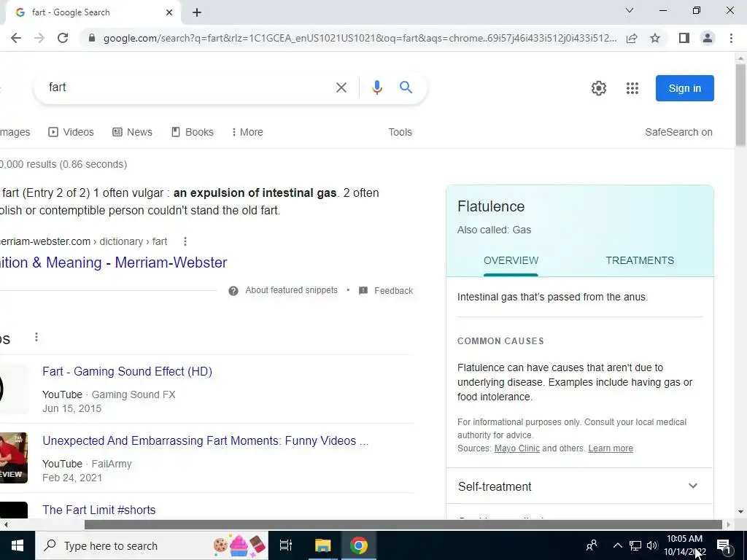Open the Windows Start menu
Viewport: 747px width, 560px height.
pos(18,545)
